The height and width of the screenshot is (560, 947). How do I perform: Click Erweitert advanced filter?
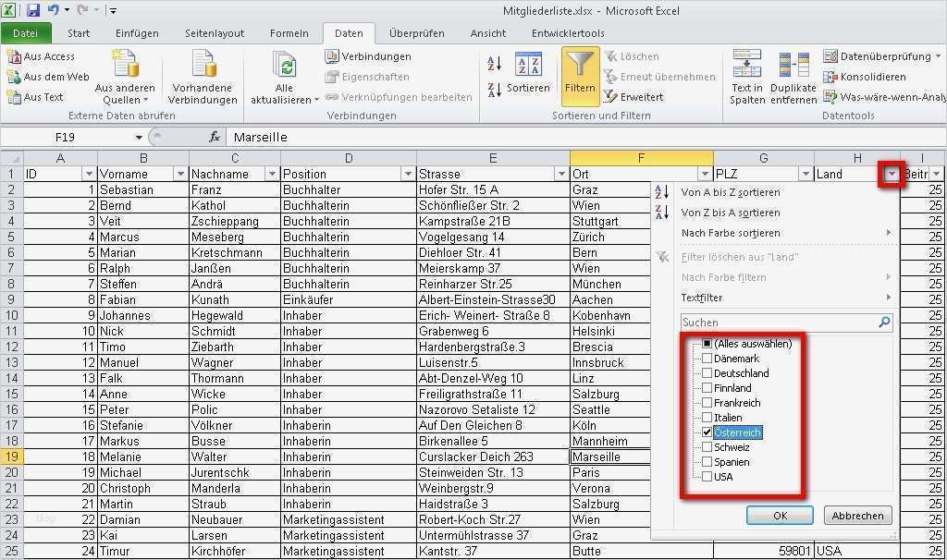coord(633,96)
